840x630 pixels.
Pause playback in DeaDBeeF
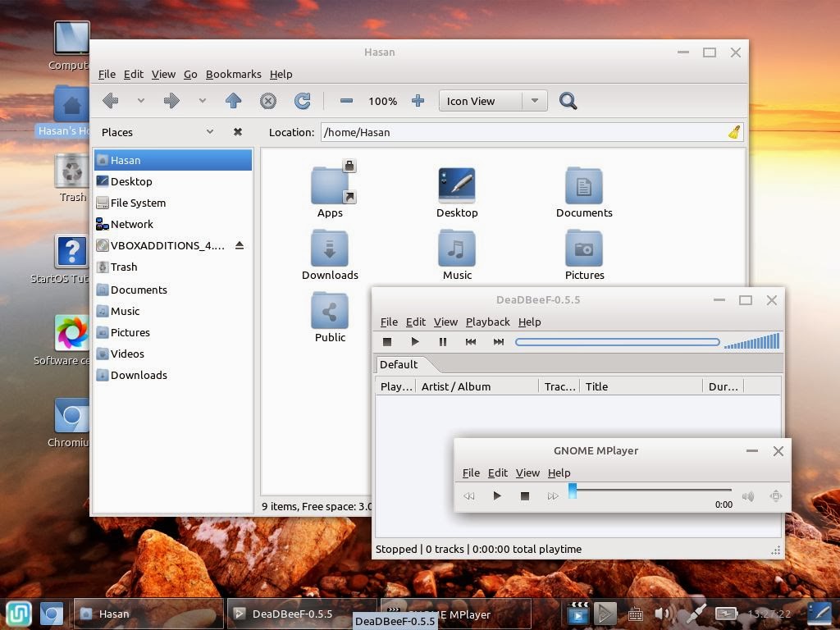443,342
